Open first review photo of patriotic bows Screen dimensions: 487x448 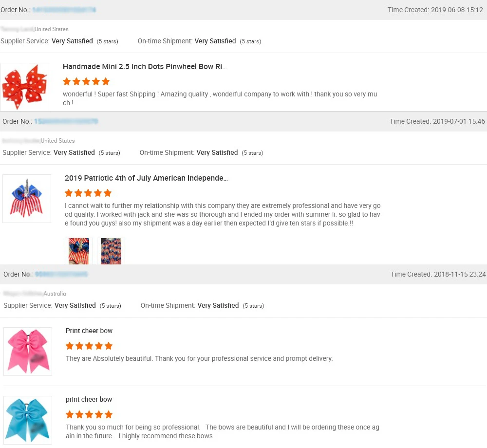[79, 251]
